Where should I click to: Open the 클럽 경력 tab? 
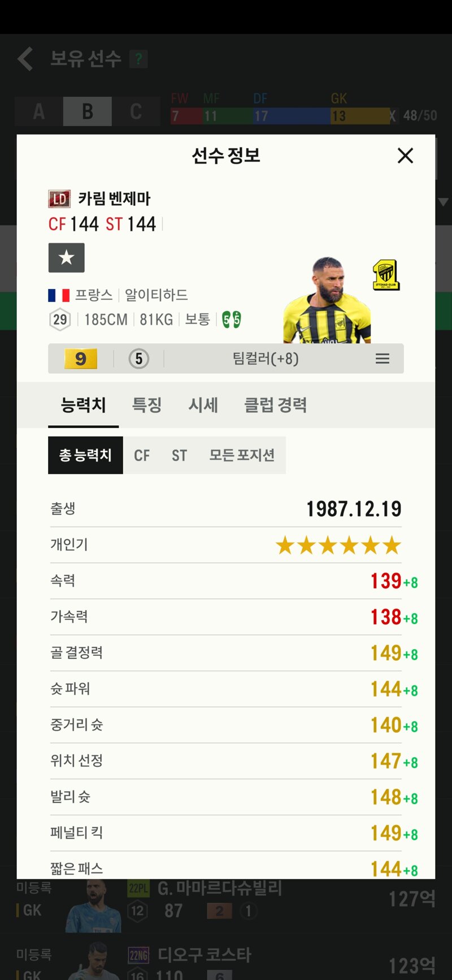click(x=275, y=405)
